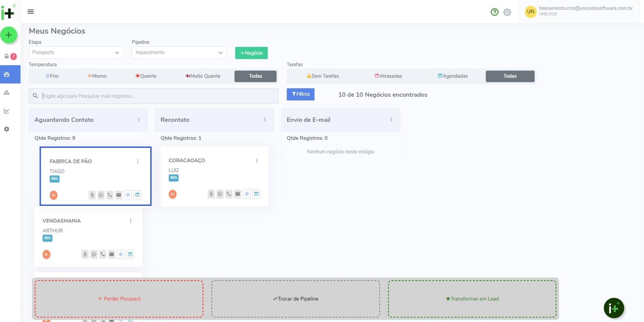The width and height of the screenshot is (644, 322).
Task: Click phone icon on CORACAOAÇO card
Action: click(229, 194)
